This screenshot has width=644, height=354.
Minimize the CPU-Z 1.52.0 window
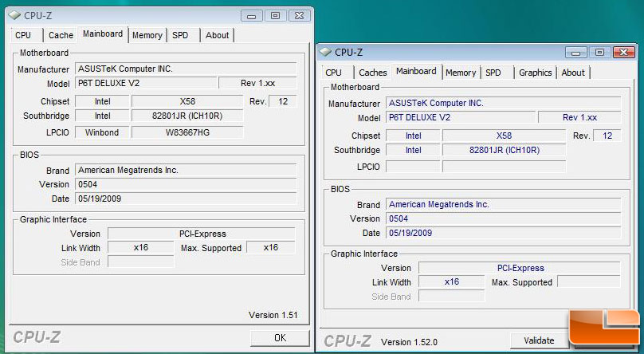[575, 53]
